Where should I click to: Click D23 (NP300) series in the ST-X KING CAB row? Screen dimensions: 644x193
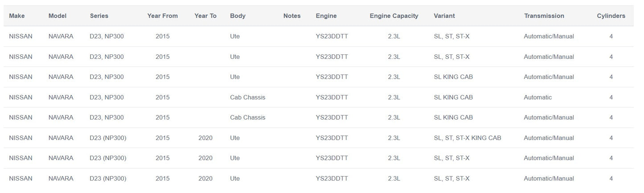[108, 138]
